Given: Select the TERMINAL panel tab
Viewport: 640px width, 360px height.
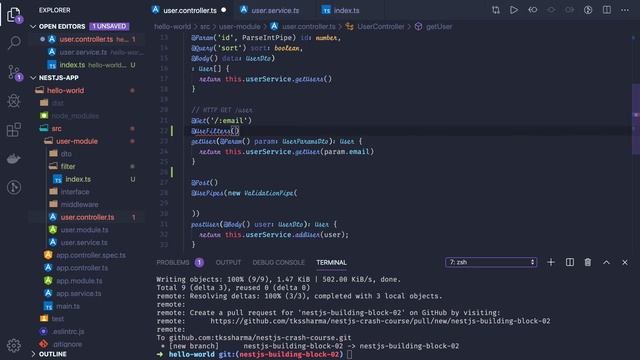Looking at the screenshot, I should tap(331, 262).
